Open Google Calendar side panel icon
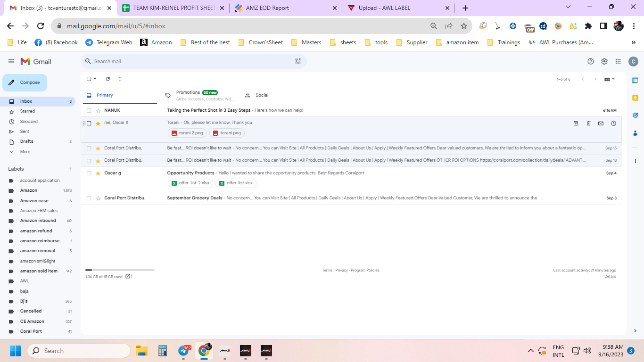The image size is (644, 362). 635,80
